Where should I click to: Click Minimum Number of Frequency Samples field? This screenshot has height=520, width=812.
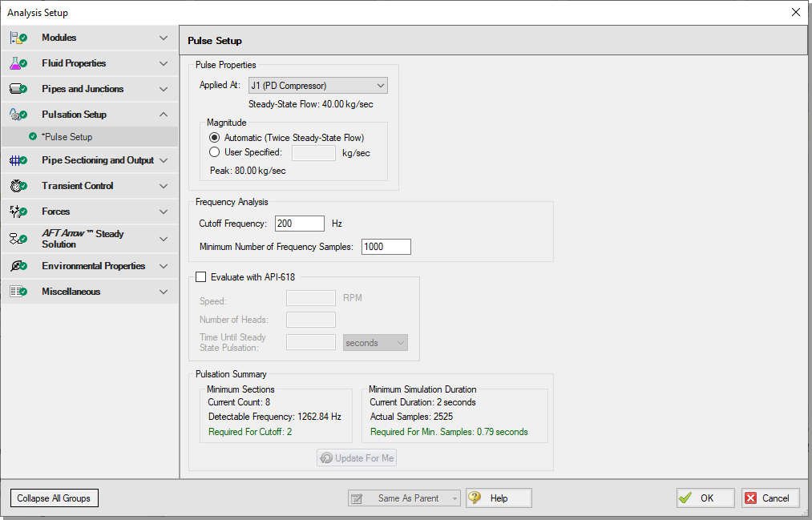click(x=386, y=247)
